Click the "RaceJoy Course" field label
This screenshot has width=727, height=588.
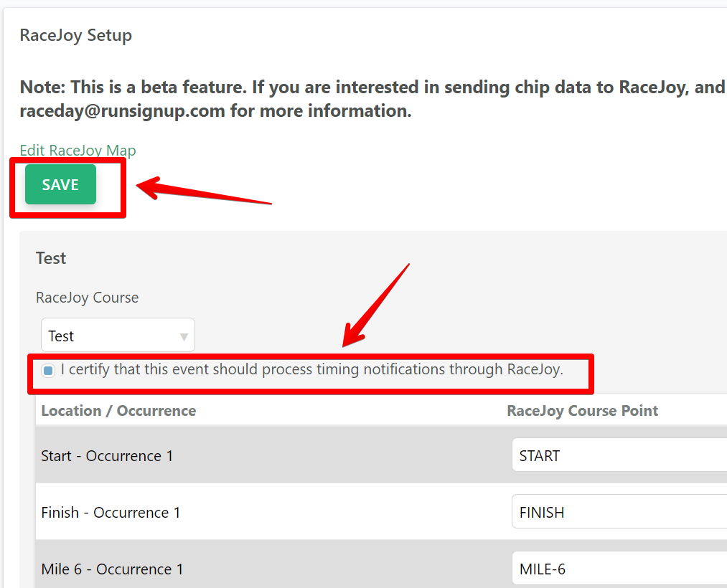coord(87,298)
